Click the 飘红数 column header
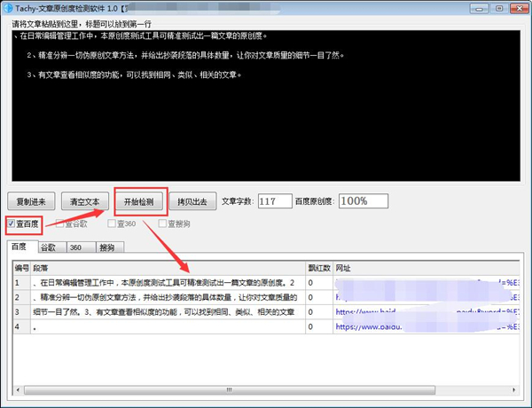This screenshot has height=408, width=532. pyautogui.click(x=318, y=266)
